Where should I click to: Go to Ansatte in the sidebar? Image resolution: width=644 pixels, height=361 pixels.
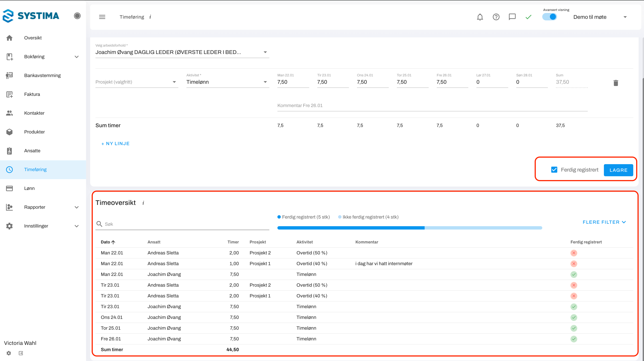32,151
